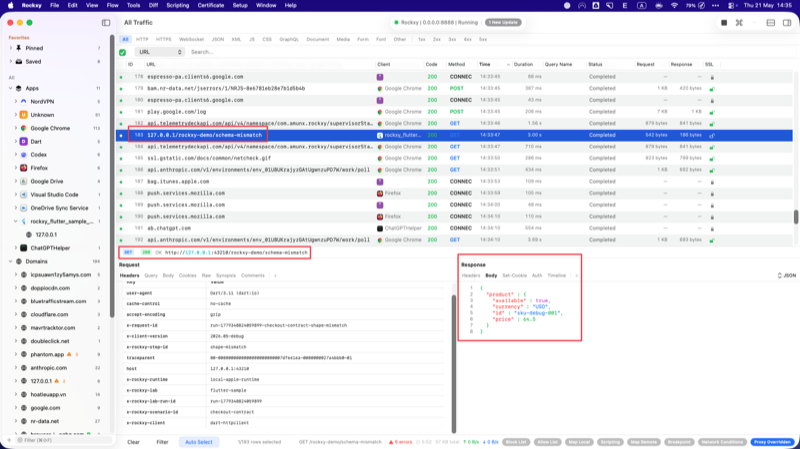Toggle the Network Conditions pill
Viewport: 800px width, 449px height.
722,442
